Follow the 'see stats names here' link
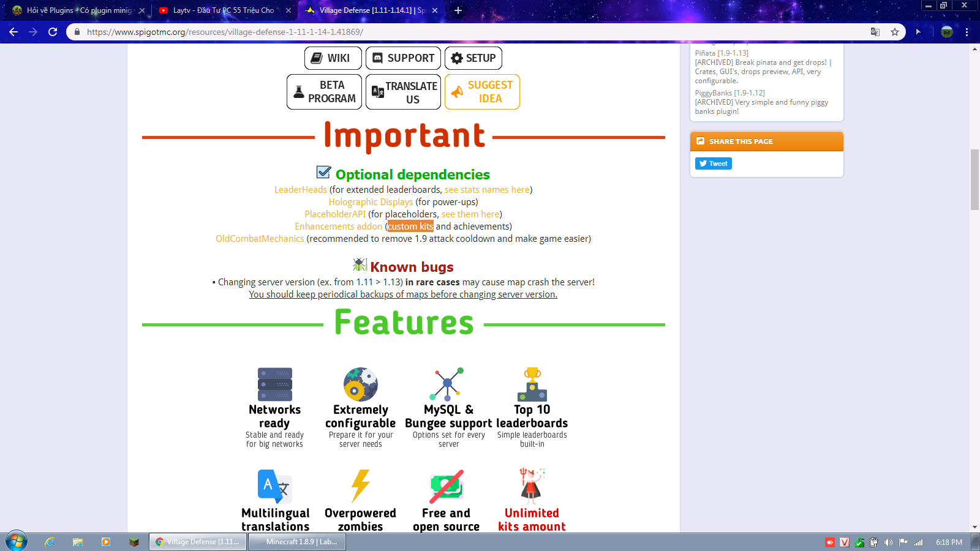Screen dimensions: 980x551 pos(487,190)
